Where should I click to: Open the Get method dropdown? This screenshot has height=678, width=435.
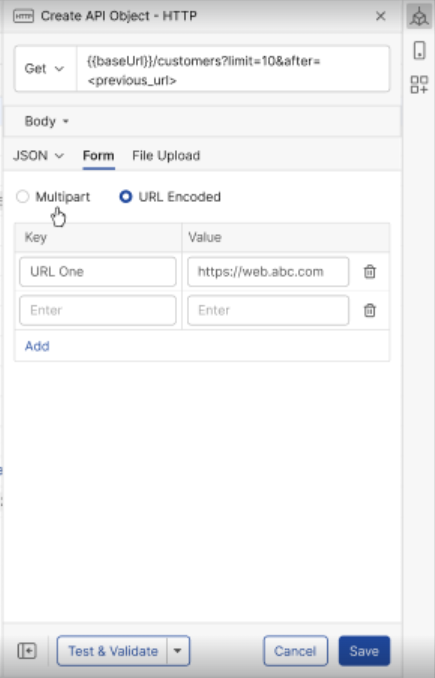[x=45, y=69]
